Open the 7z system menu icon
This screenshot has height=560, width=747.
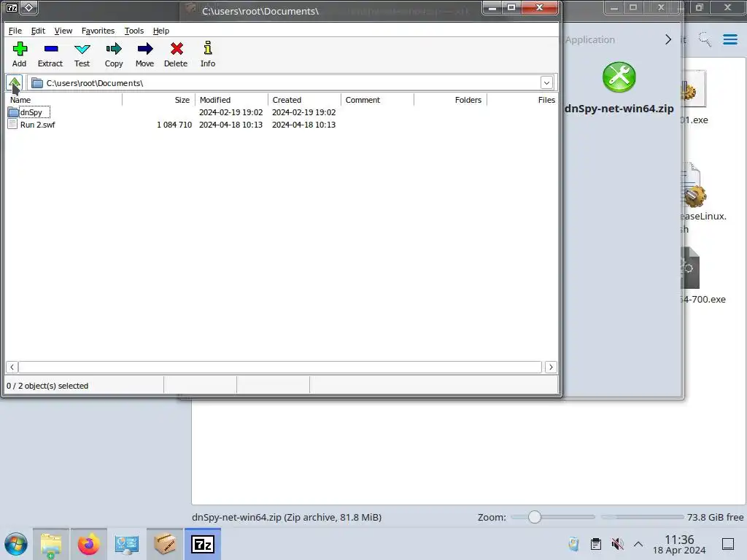[12, 7]
